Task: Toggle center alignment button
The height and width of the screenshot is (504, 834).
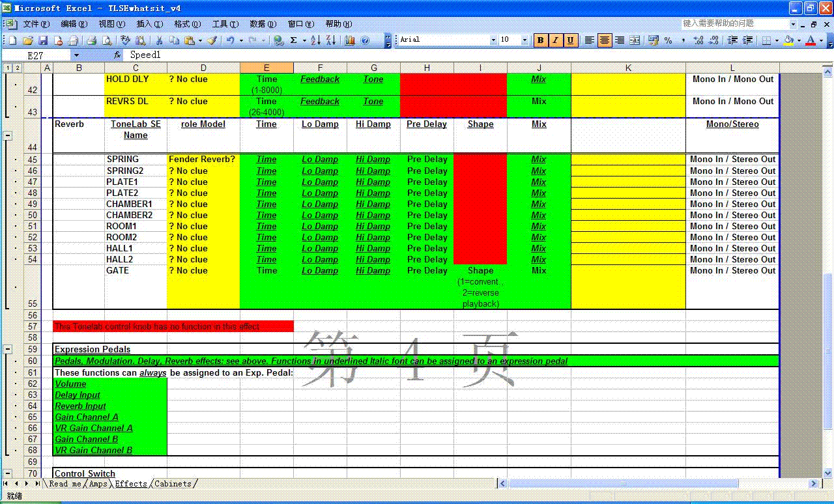Action: pyautogui.click(x=605, y=40)
